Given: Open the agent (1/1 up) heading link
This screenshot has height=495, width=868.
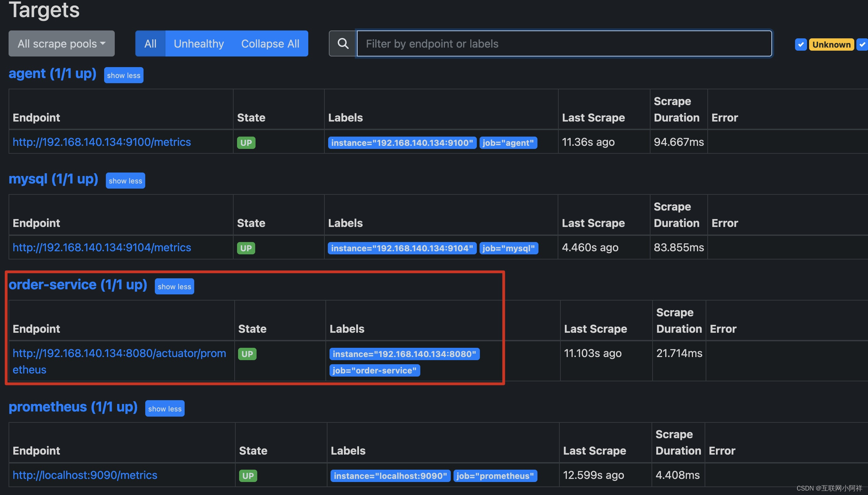Looking at the screenshot, I should point(52,74).
